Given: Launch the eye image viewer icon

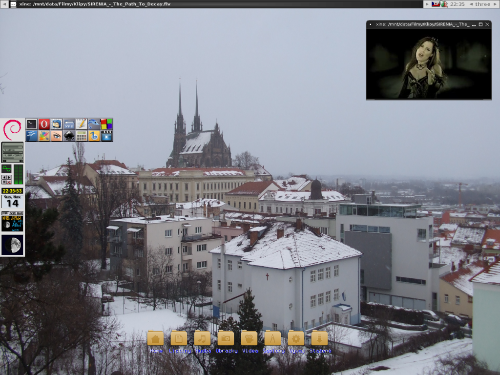Looking at the screenshot, I should click(x=56, y=136).
